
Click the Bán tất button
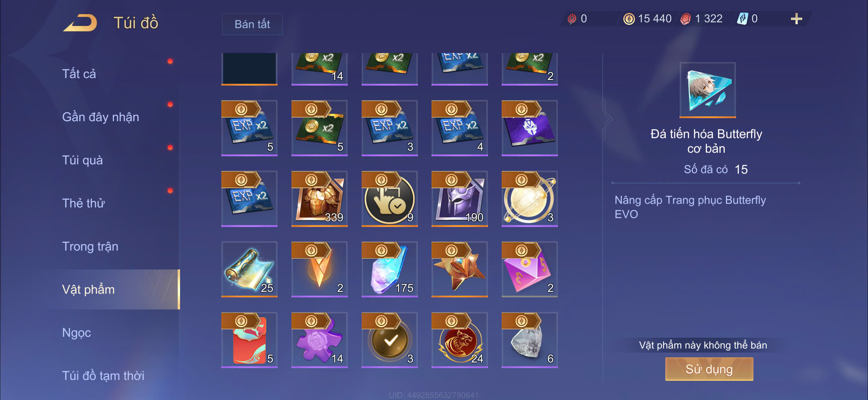tap(252, 24)
